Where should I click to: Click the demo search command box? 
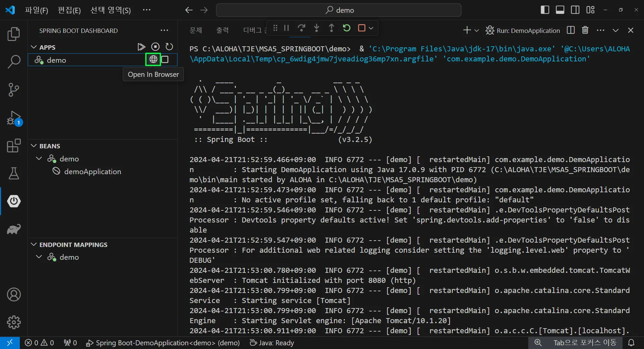click(338, 10)
